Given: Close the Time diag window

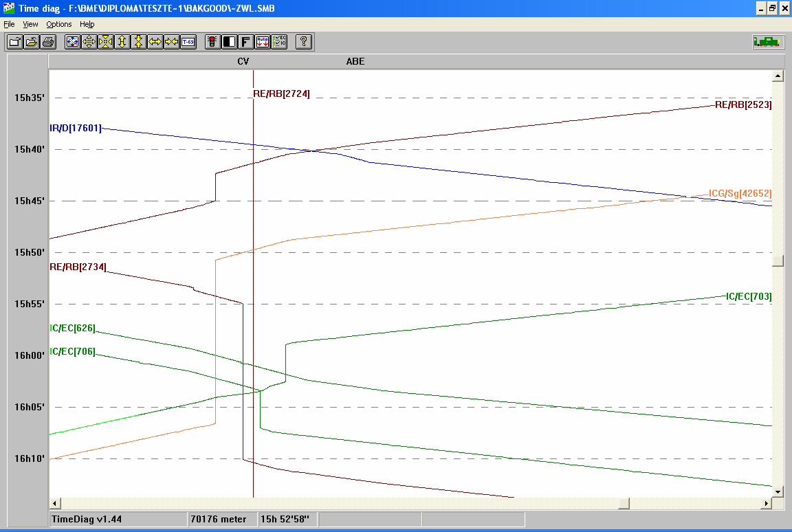Looking at the screenshot, I should point(785,8).
